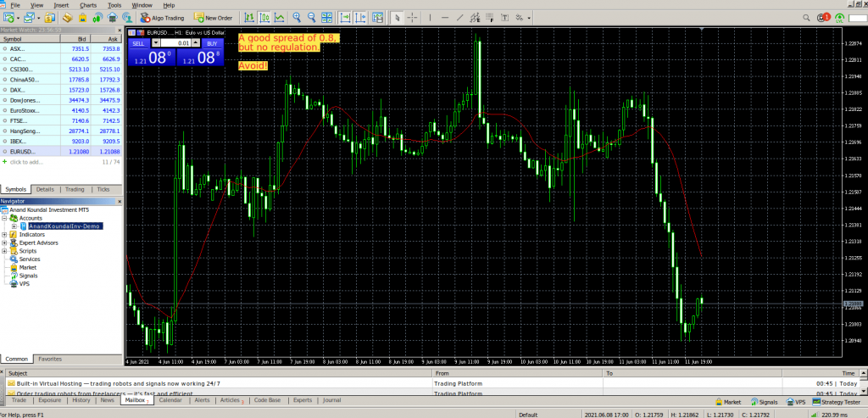
Task: Switch chart to line chart mode
Action: (280, 19)
